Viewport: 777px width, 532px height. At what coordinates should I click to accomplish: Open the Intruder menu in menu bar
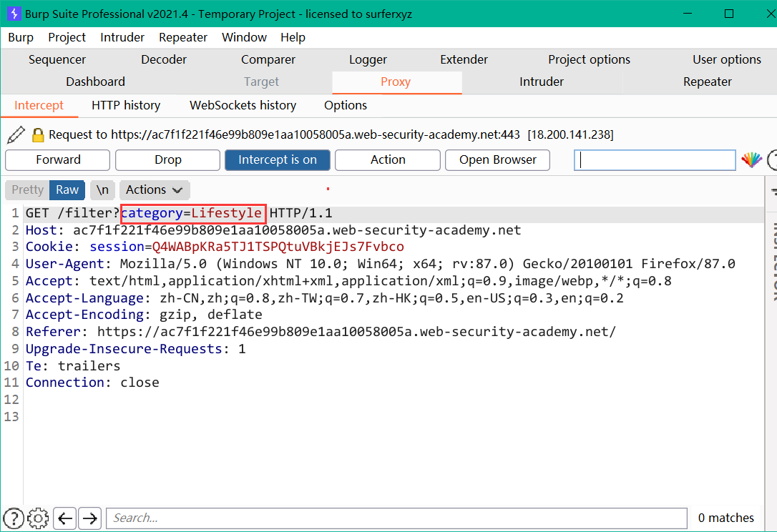click(x=122, y=38)
